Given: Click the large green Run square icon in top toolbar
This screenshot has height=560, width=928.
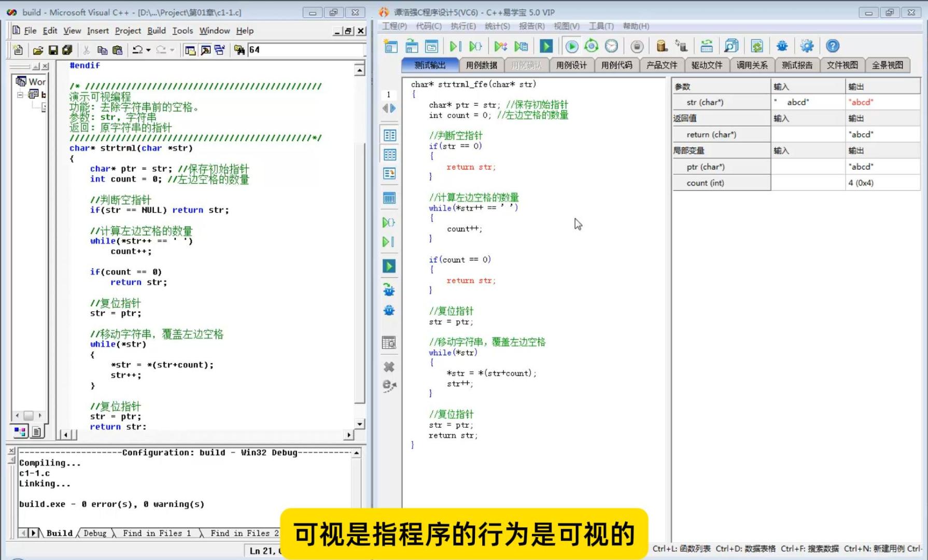Looking at the screenshot, I should tap(546, 46).
